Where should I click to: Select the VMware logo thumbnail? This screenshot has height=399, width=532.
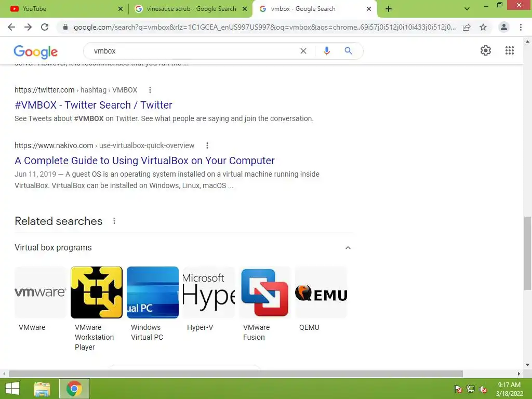[x=41, y=292]
